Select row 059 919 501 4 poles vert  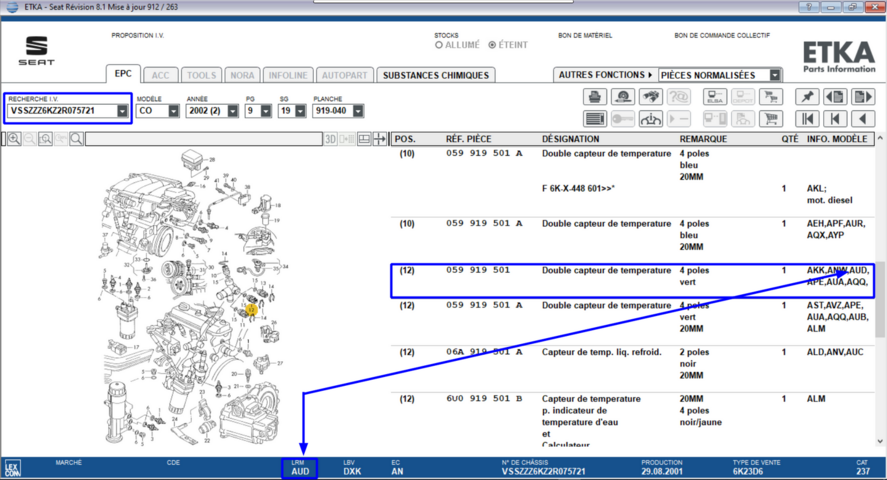(632, 281)
